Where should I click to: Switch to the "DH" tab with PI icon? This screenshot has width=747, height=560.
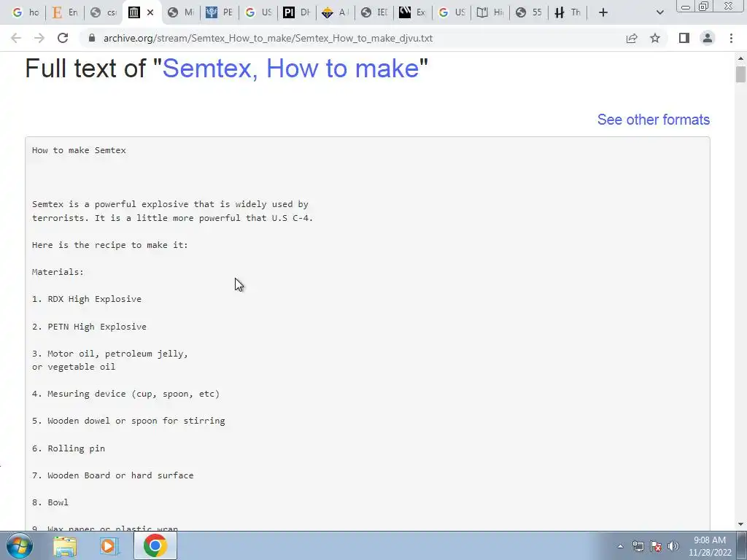[297, 12]
